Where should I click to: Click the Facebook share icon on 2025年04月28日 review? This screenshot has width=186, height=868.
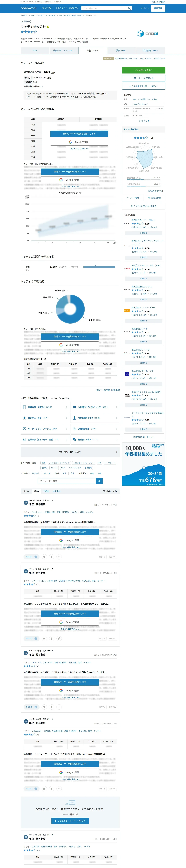[x=52, y=639]
